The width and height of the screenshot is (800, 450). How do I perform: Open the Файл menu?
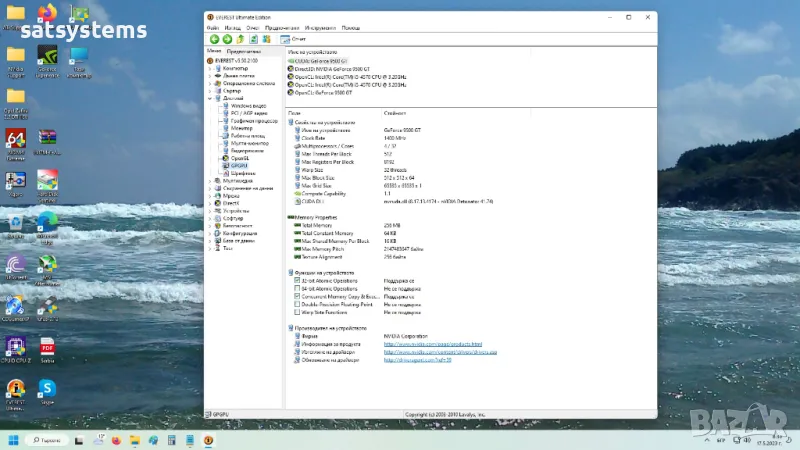(212, 28)
